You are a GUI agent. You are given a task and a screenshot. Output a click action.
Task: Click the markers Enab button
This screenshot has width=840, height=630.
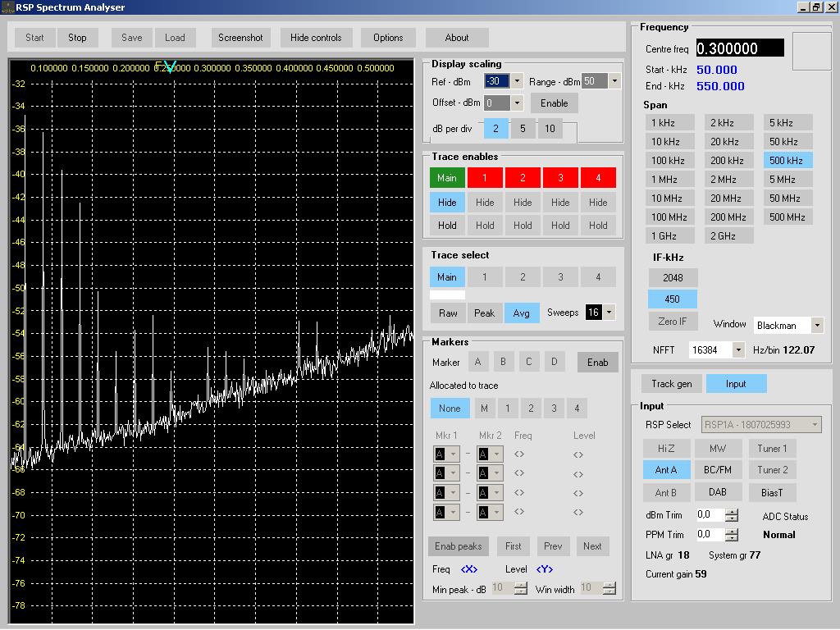[x=598, y=363]
